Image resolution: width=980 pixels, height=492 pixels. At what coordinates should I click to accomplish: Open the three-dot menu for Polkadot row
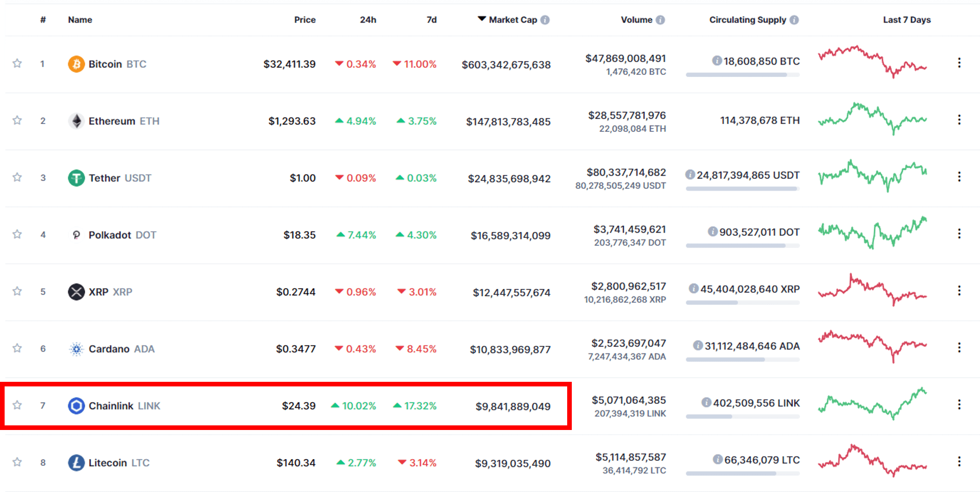(959, 234)
